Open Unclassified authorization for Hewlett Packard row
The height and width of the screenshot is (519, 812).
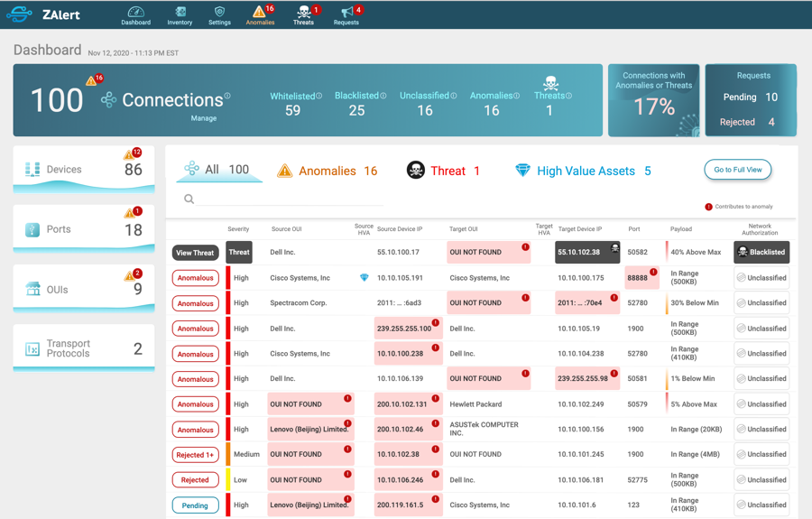761,404
